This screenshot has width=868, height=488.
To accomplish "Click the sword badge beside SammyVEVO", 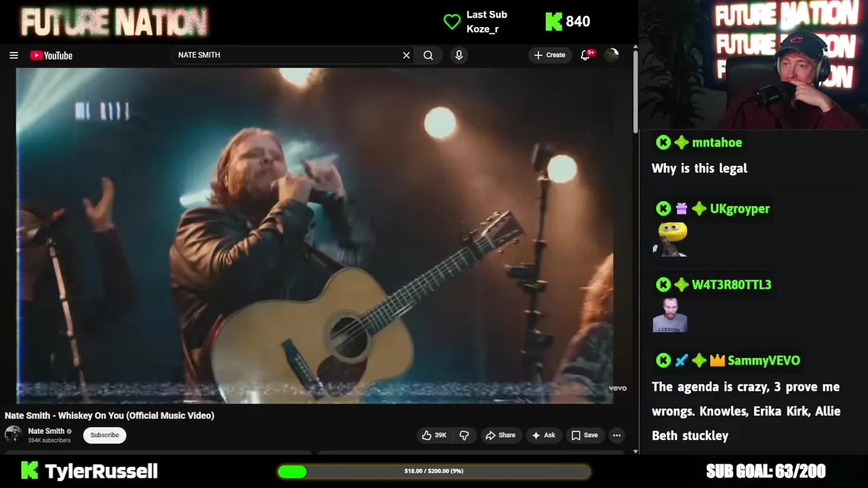I will [682, 361].
